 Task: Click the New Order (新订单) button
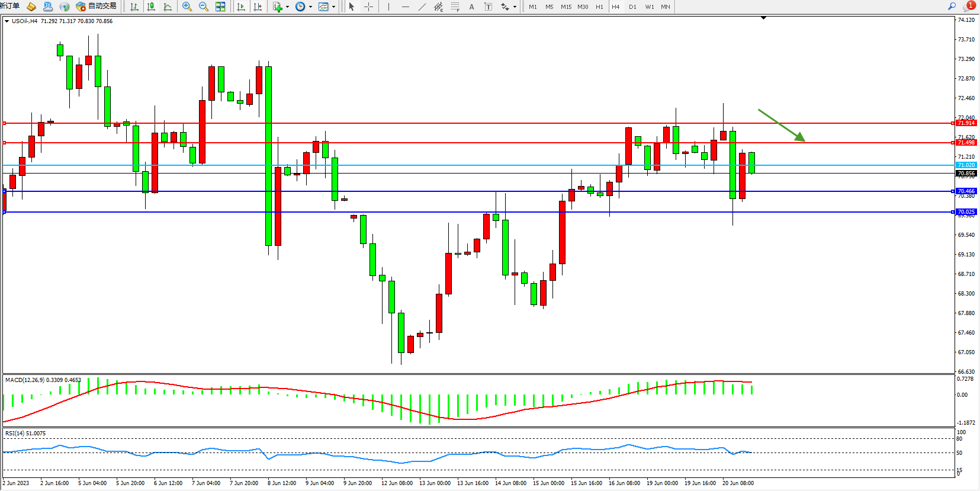click(10, 6)
